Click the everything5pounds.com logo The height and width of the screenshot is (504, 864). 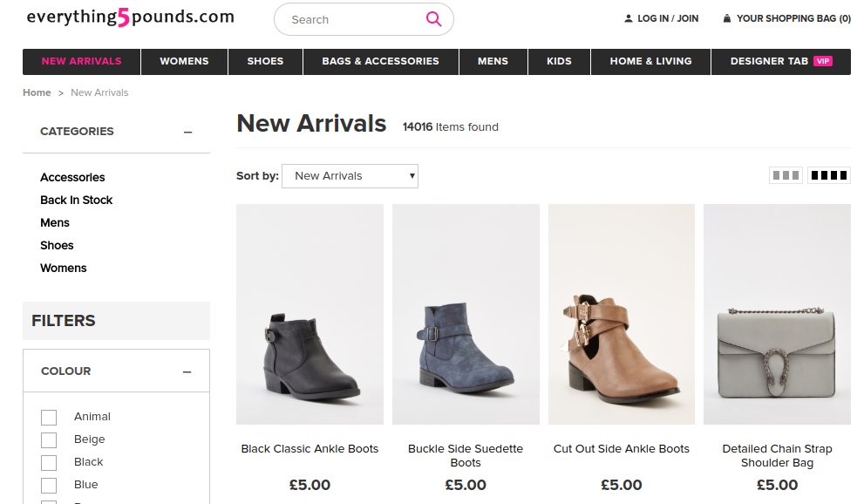coord(131,17)
